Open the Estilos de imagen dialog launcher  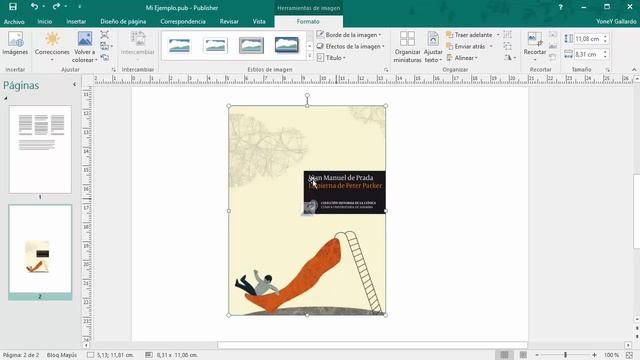tap(386, 70)
